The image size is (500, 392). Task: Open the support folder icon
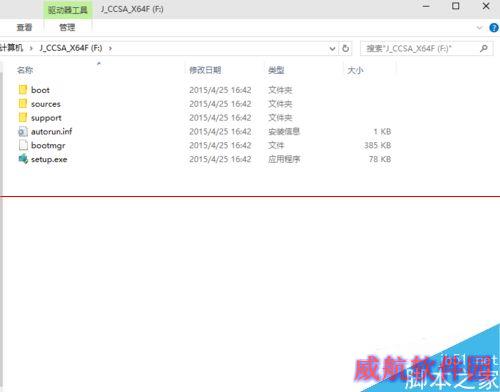click(x=23, y=118)
